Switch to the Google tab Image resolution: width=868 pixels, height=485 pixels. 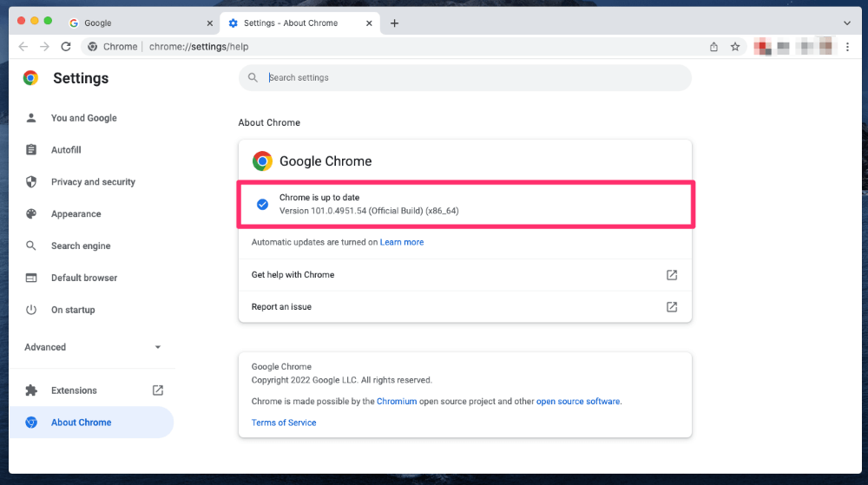pos(135,23)
